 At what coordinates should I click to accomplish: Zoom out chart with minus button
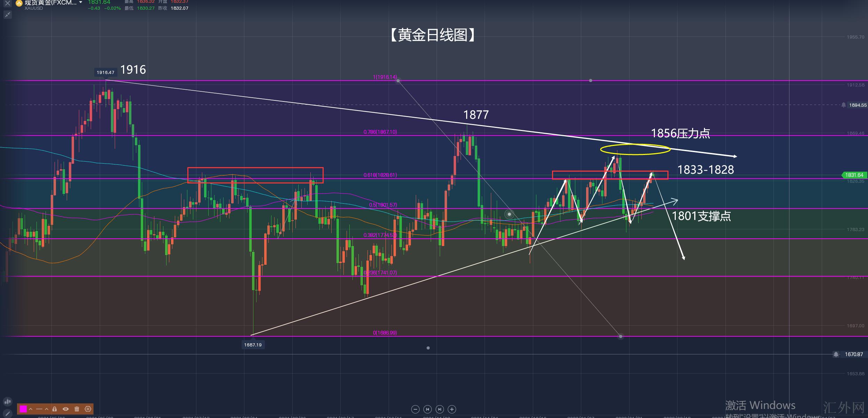415,409
